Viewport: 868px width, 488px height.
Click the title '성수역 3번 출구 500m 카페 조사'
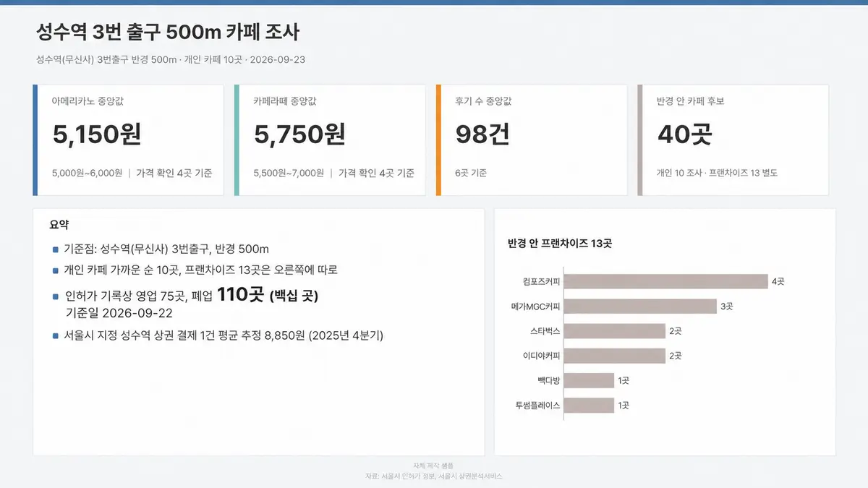tap(167, 32)
